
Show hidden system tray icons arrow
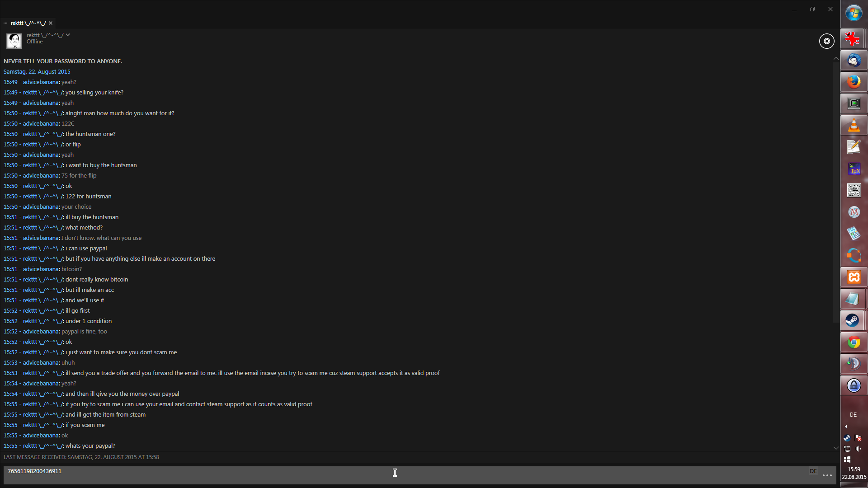click(846, 427)
